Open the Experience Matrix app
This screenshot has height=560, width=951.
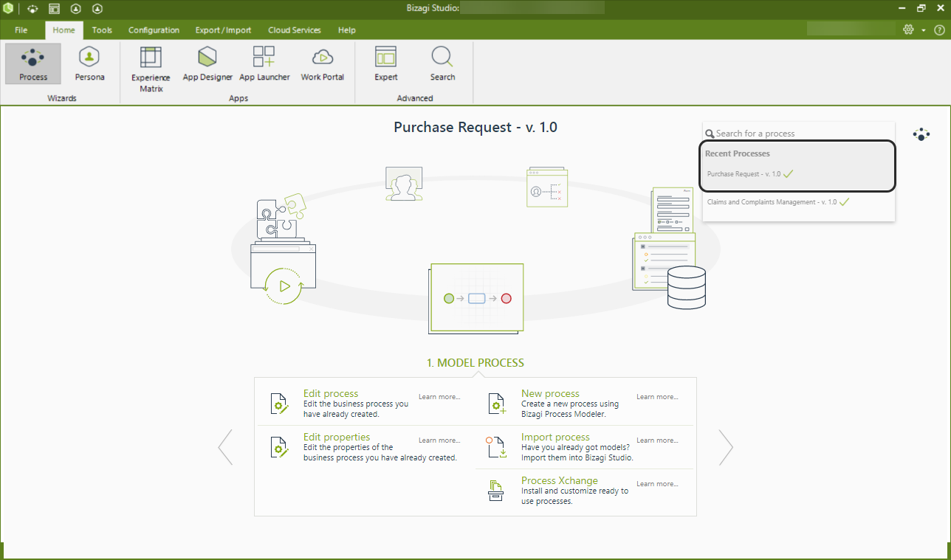click(151, 69)
